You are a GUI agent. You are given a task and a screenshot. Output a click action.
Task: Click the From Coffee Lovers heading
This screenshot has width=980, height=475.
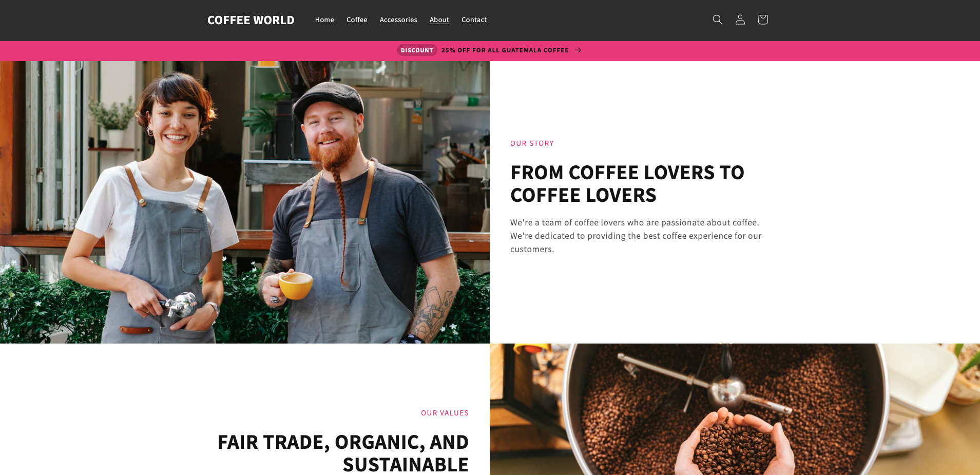627,184
